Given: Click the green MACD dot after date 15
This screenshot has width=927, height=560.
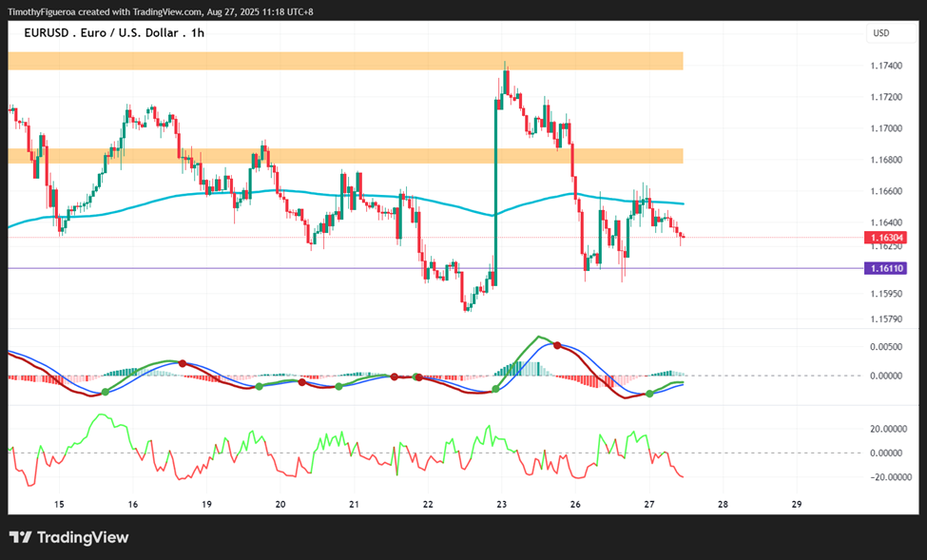Looking at the screenshot, I should pos(106,392).
